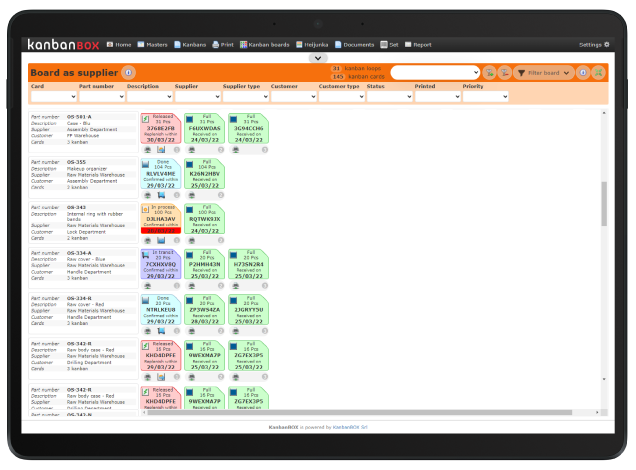Open the Status filter dropdown

pyautogui.click(x=388, y=97)
